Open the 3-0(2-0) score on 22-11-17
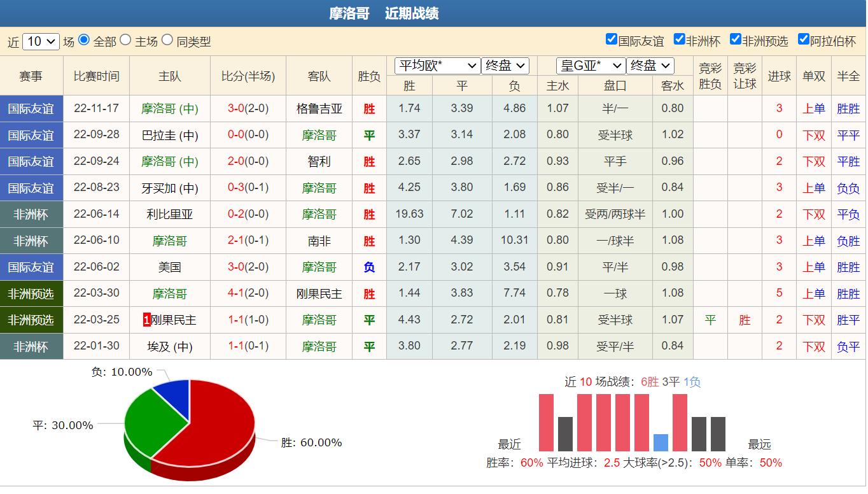868x494 pixels. [248, 109]
